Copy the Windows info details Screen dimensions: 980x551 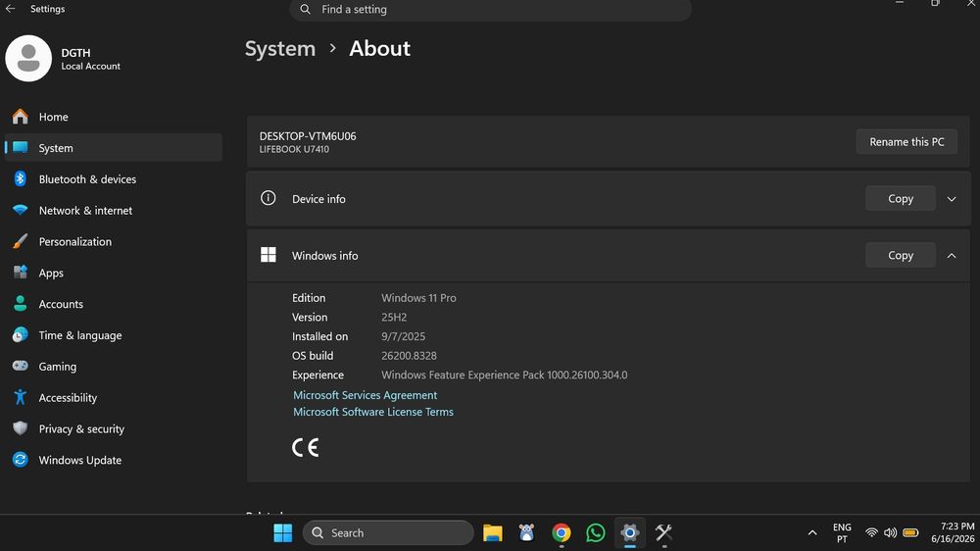(x=900, y=255)
